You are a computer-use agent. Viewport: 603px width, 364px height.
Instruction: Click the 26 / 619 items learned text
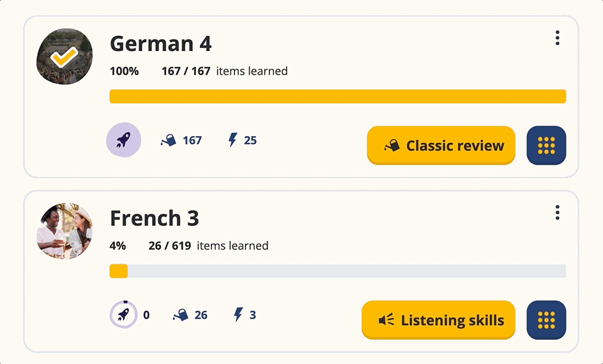[208, 245]
